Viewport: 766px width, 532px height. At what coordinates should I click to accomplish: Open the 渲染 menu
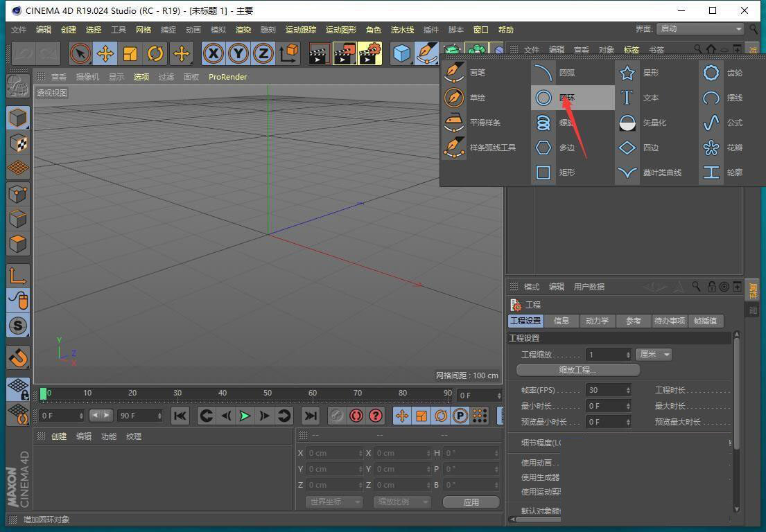coord(243,30)
